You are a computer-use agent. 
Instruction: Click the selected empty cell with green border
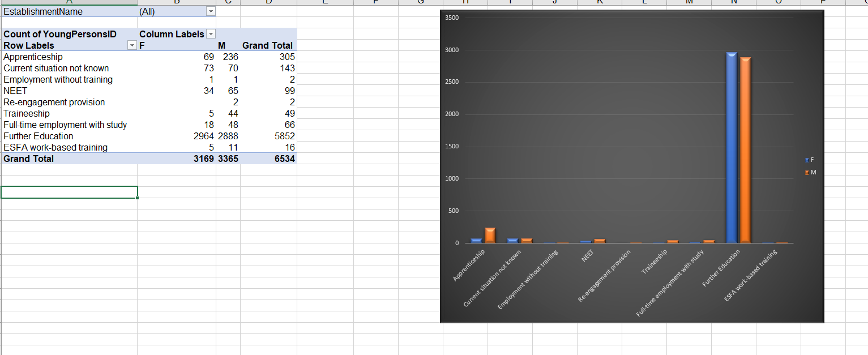click(69, 193)
